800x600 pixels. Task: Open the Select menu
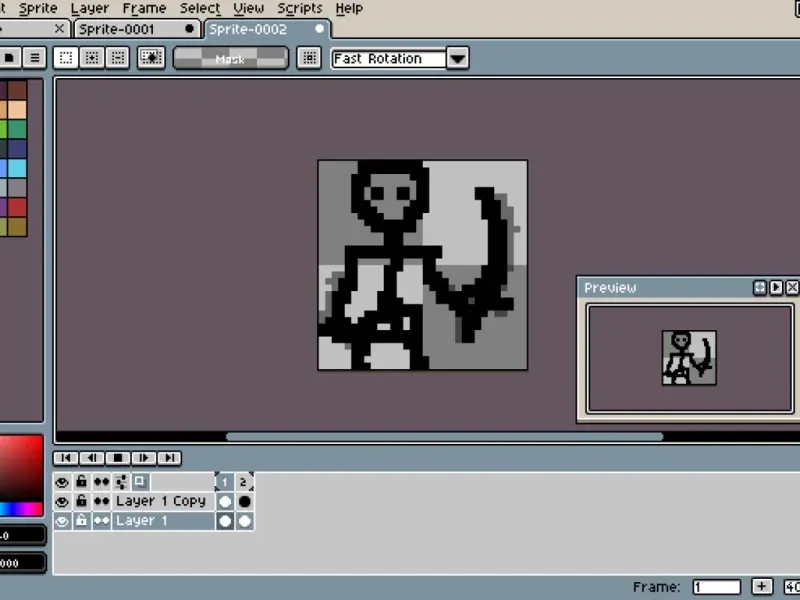pos(200,8)
